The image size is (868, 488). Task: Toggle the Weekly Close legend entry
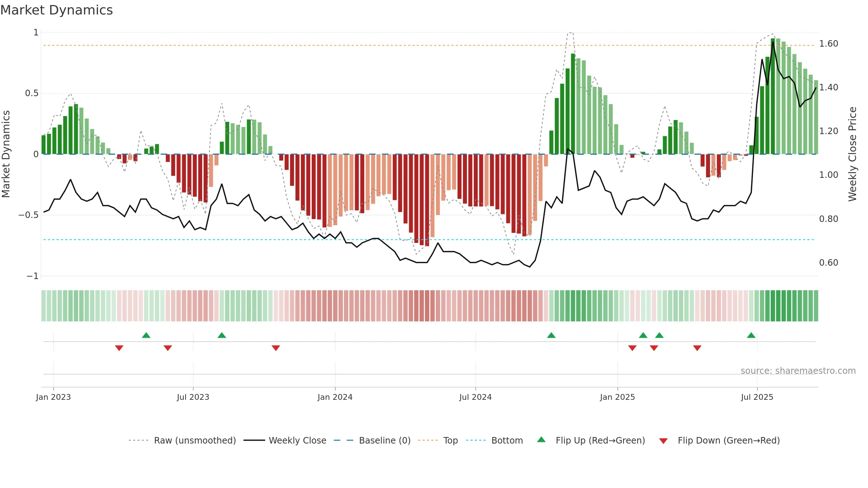pyautogui.click(x=285, y=440)
